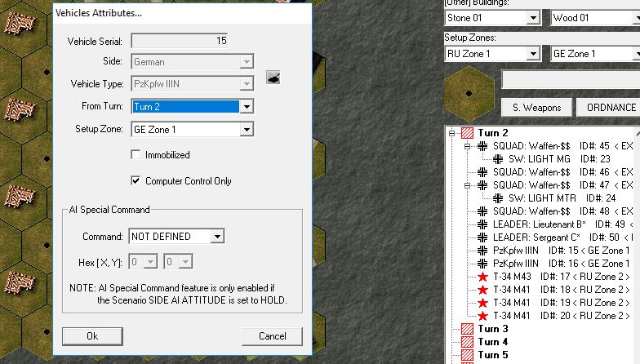The height and width of the screenshot is (364, 640).
Task: Click red star icon of T-34 M41 ID 18
Action: (482, 290)
